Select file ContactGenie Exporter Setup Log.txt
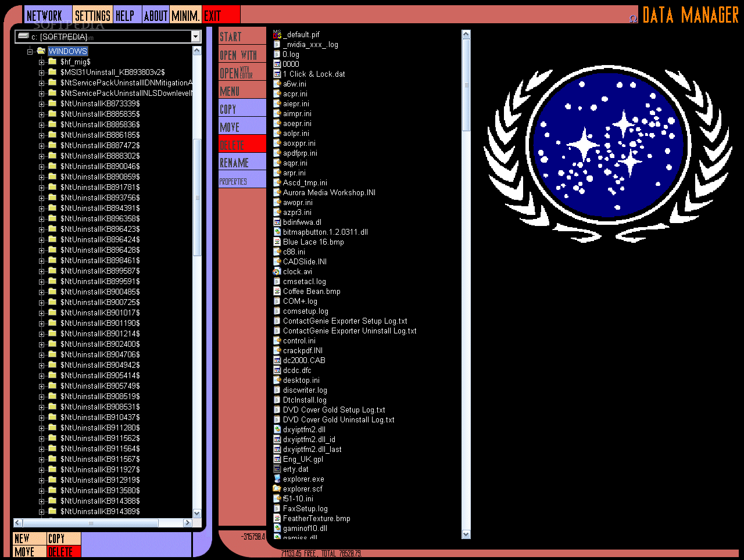The height and width of the screenshot is (560, 744). pyautogui.click(x=345, y=321)
